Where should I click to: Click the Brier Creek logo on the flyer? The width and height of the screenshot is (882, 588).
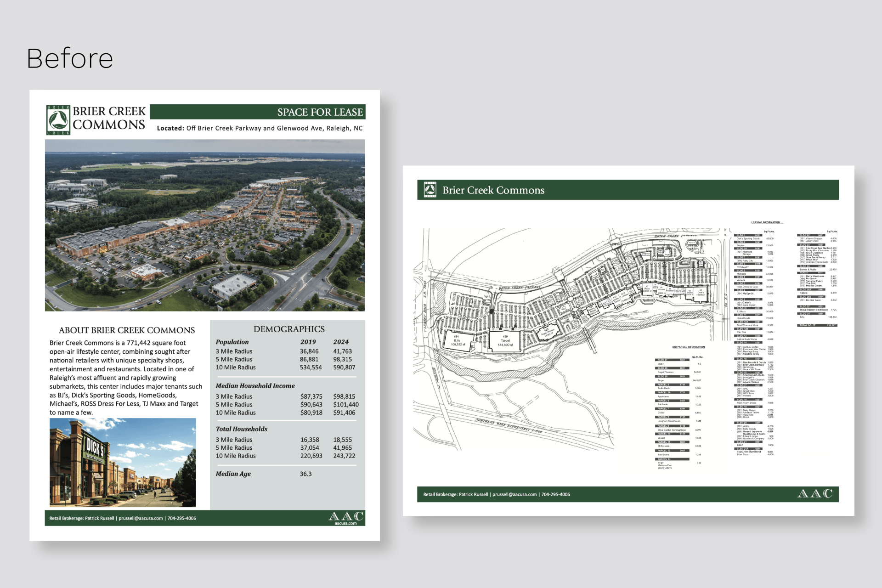(58, 120)
